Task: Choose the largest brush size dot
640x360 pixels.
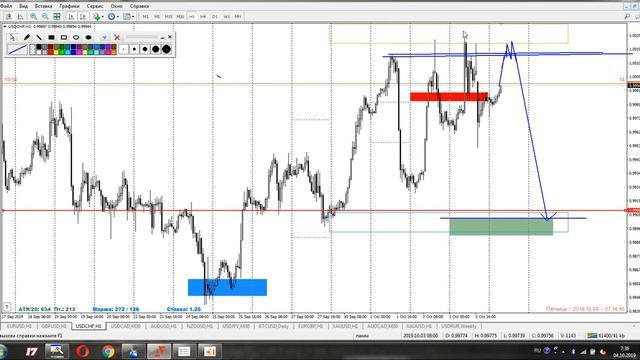Action: tap(166, 49)
